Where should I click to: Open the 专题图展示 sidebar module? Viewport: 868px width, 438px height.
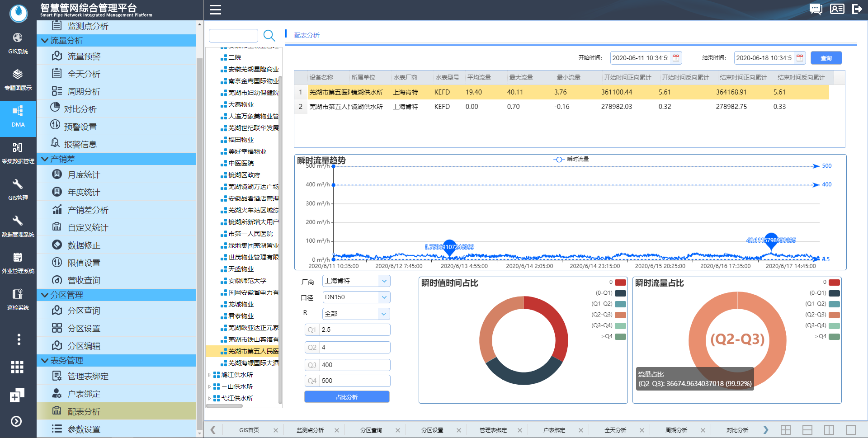tap(18, 80)
